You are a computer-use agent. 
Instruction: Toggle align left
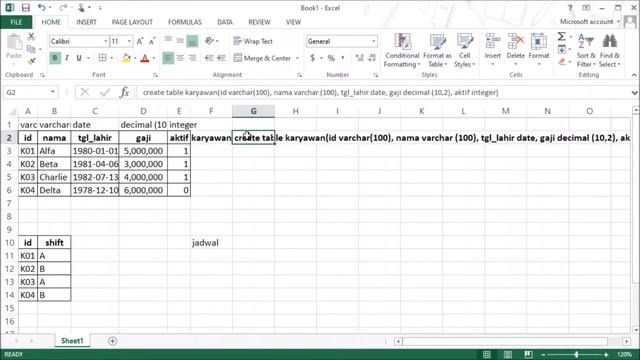click(168, 58)
